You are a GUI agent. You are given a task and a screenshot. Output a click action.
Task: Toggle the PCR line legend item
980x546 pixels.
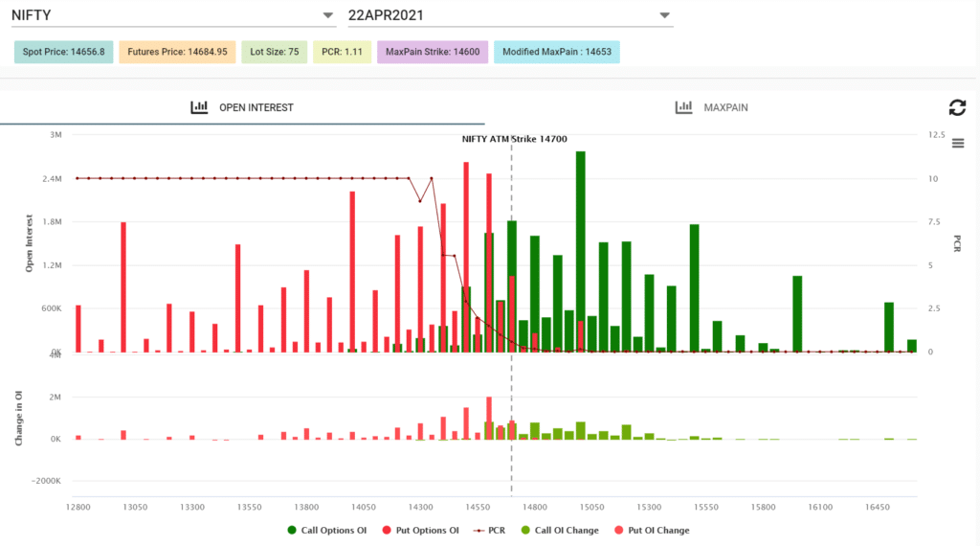tap(489, 531)
